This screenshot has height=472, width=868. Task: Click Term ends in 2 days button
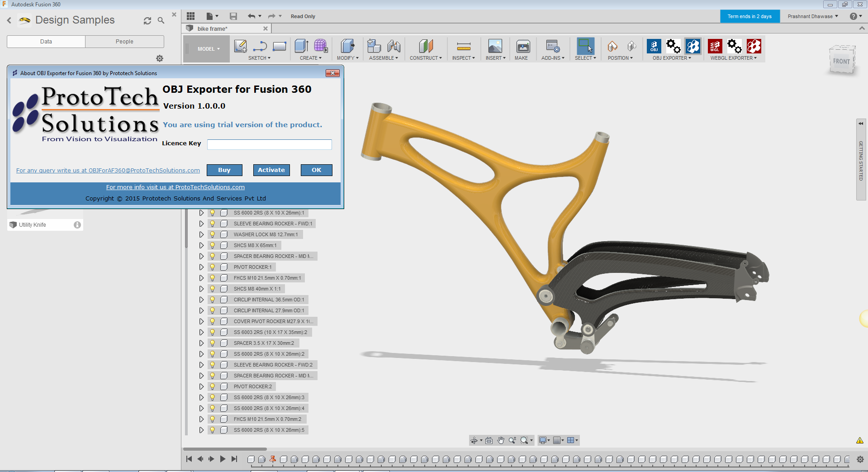click(749, 16)
